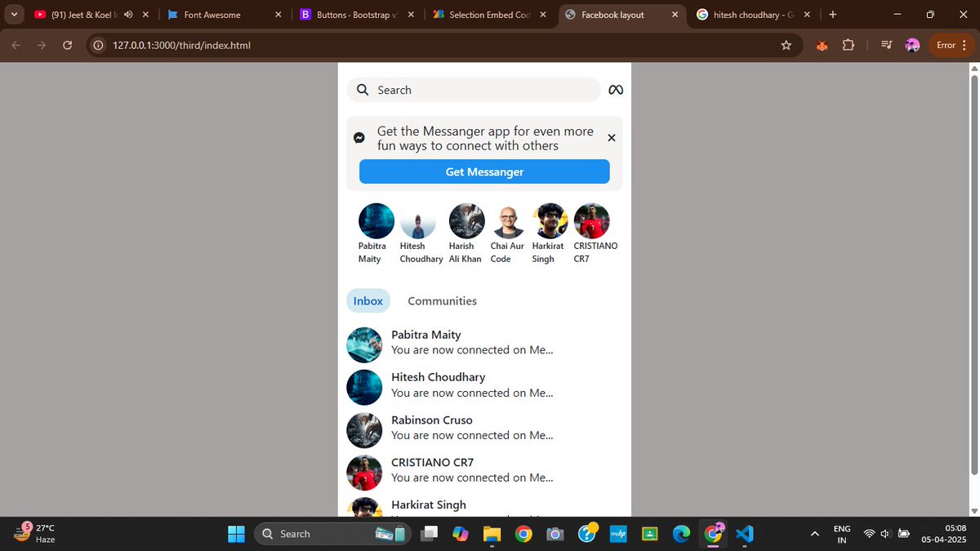Select the Inbox tab
This screenshot has width=980, height=551.
(367, 300)
